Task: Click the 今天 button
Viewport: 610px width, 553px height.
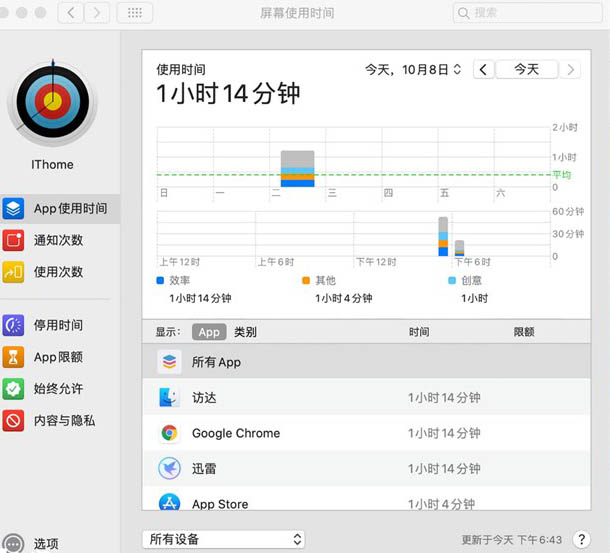Action: 526,69
